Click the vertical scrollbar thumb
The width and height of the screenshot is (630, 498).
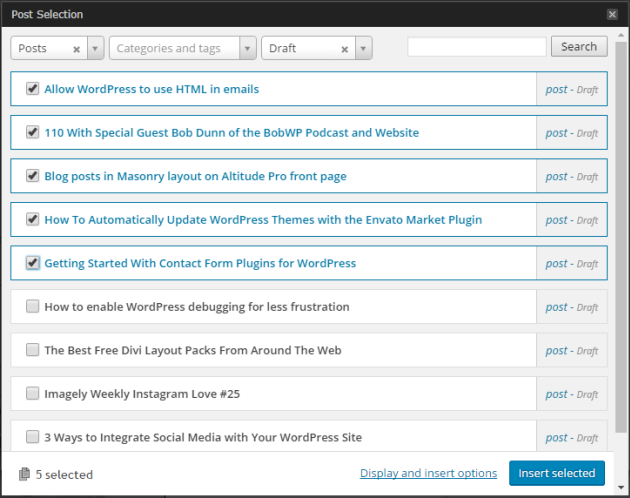tap(621, 237)
